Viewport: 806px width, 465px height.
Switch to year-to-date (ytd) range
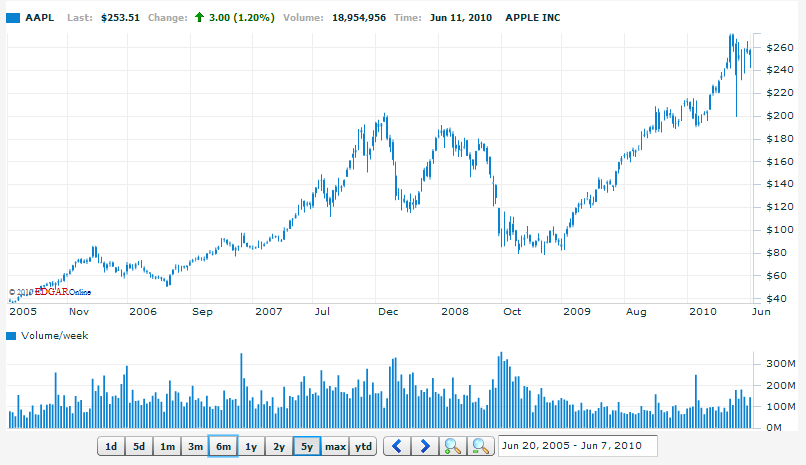point(363,446)
